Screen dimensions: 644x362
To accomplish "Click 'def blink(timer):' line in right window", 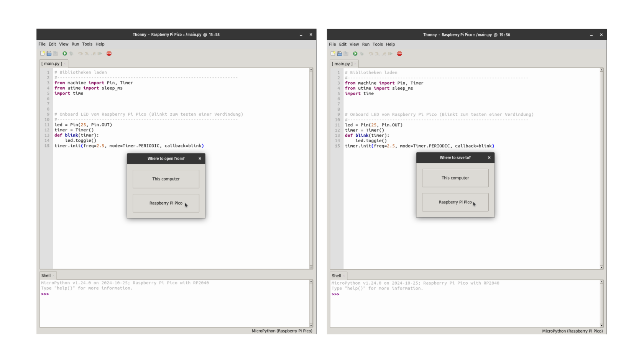I will coord(367,136).
